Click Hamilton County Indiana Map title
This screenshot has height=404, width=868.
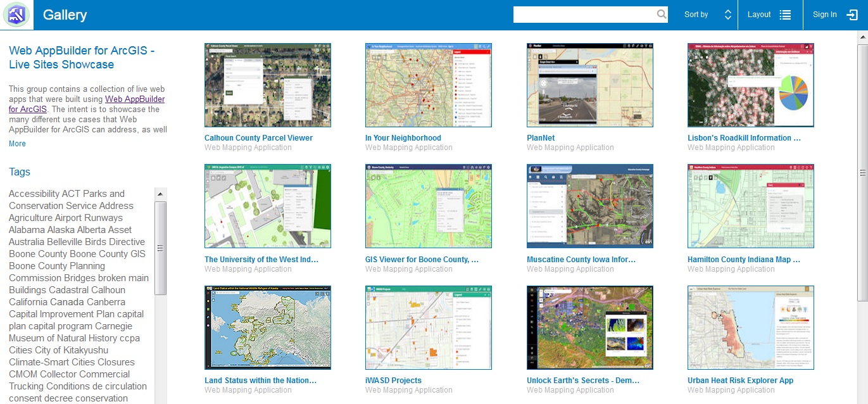744,259
